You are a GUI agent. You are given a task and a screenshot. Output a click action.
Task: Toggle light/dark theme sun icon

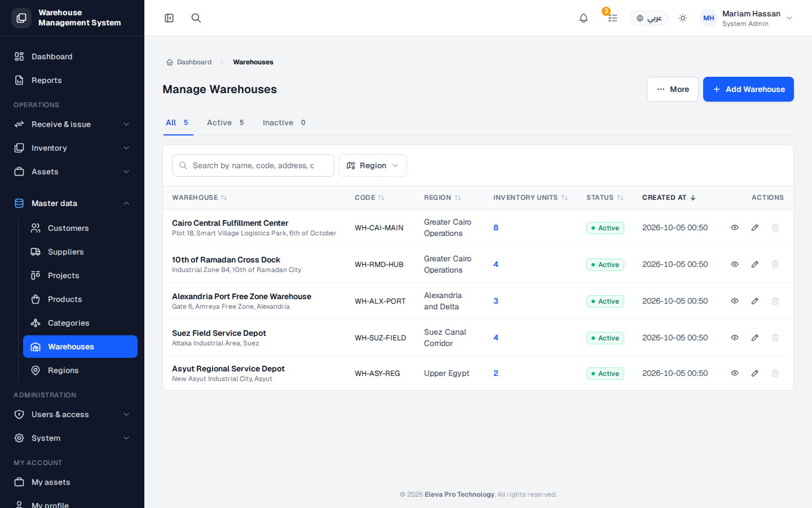tap(683, 18)
